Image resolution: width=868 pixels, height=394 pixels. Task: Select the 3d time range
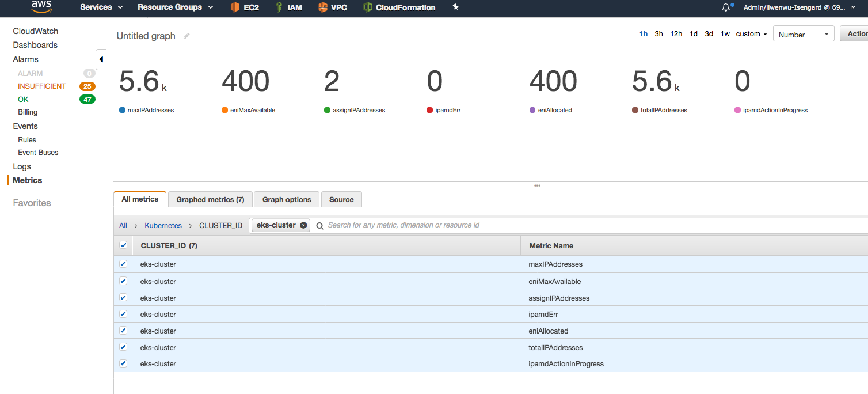[x=709, y=34]
